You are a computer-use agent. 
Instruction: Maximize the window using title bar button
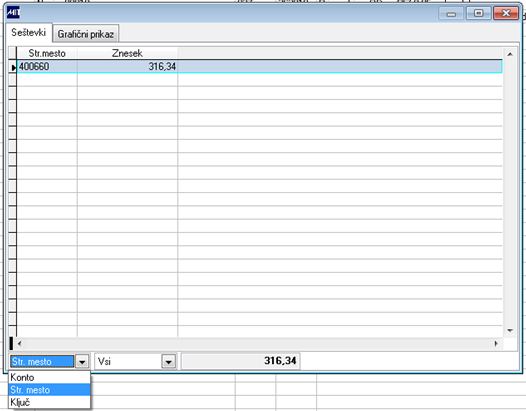(x=478, y=13)
